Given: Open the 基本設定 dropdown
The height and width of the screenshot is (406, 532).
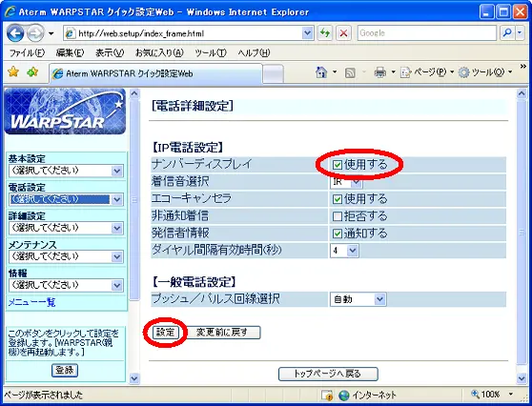Looking at the screenshot, I should (66, 171).
